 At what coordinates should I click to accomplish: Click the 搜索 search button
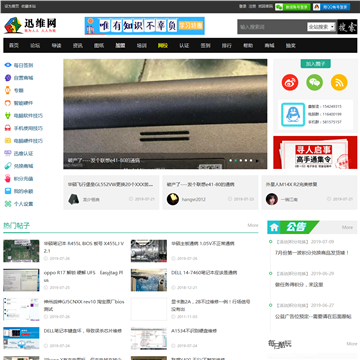[x=347, y=27]
